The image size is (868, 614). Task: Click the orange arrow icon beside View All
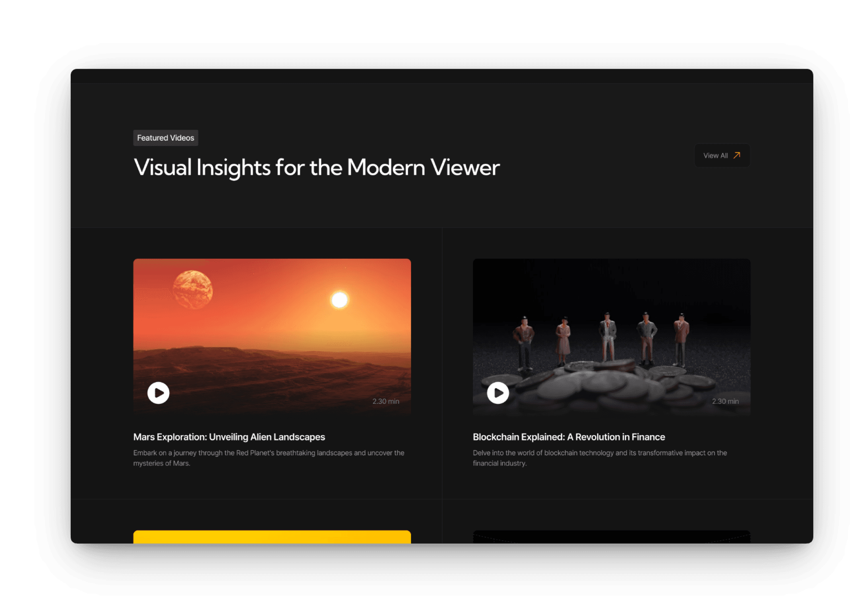(x=737, y=155)
